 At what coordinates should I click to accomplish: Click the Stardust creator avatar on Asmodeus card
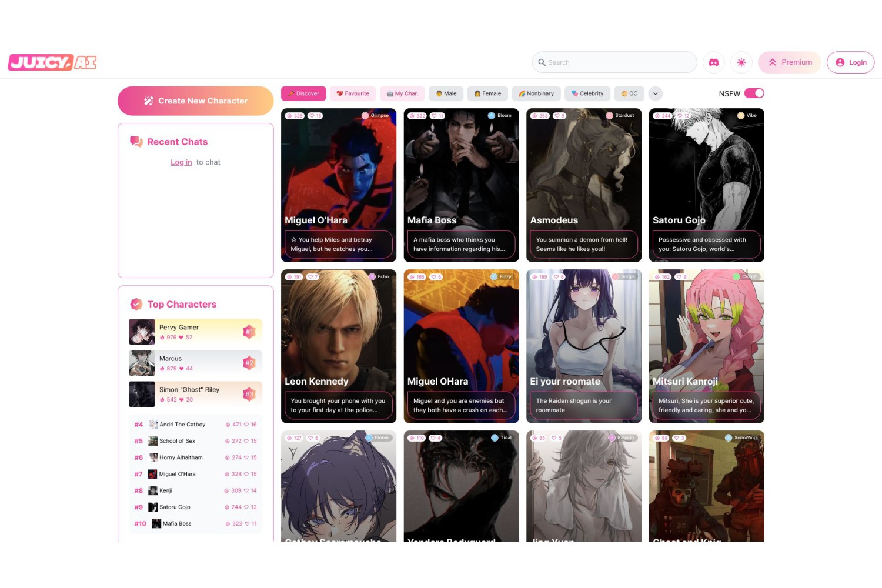[x=610, y=116]
